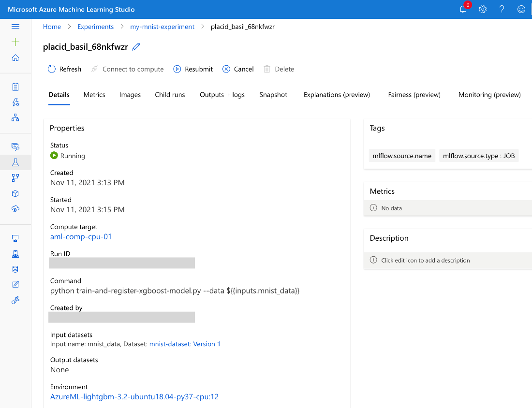Open Automated ML lightning icon in sidebar
Image resolution: width=532 pixels, height=408 pixels.
15,102
